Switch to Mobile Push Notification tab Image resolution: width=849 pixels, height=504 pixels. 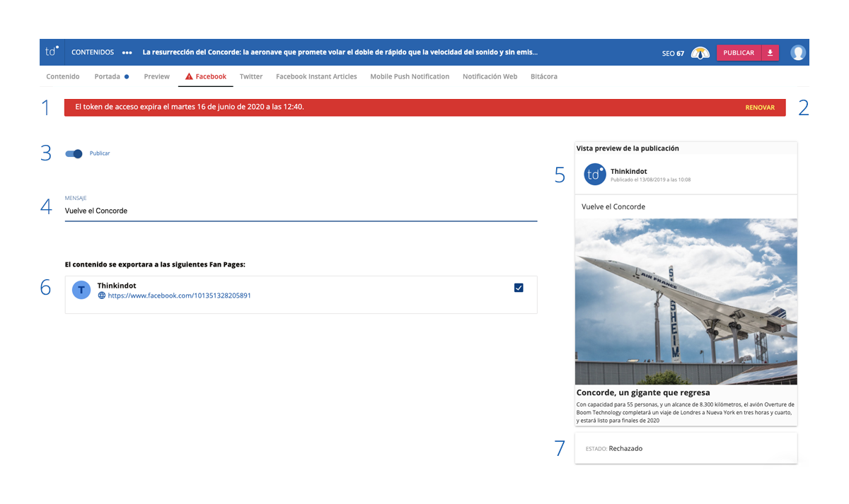click(x=410, y=76)
